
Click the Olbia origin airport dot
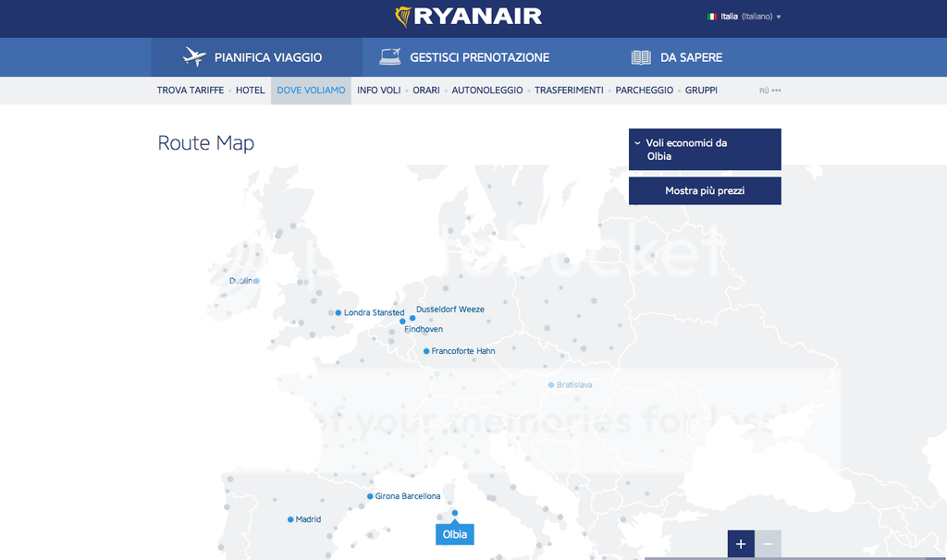click(x=455, y=513)
